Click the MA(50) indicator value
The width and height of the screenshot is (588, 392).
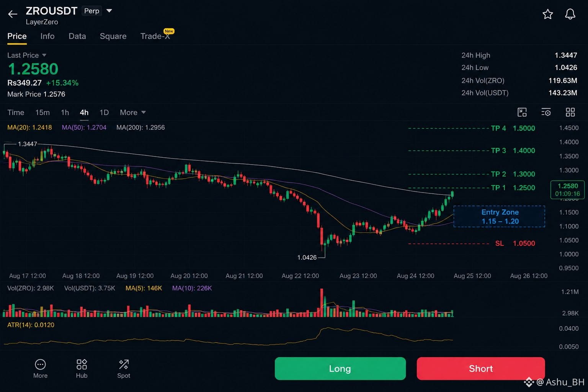click(84, 127)
